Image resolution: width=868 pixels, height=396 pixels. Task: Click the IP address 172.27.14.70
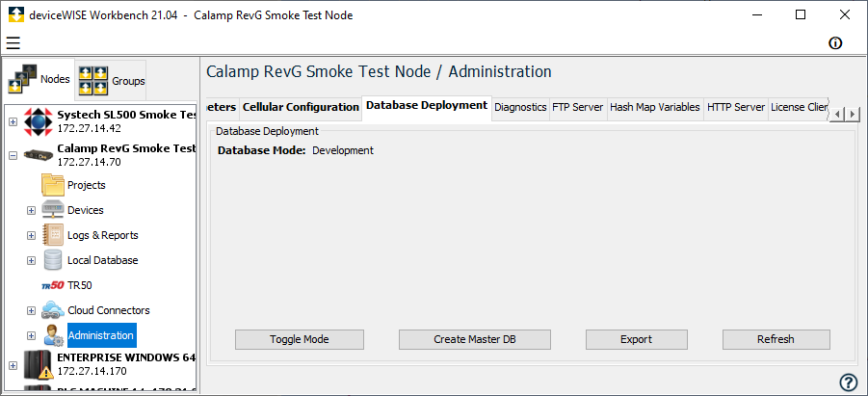90,162
